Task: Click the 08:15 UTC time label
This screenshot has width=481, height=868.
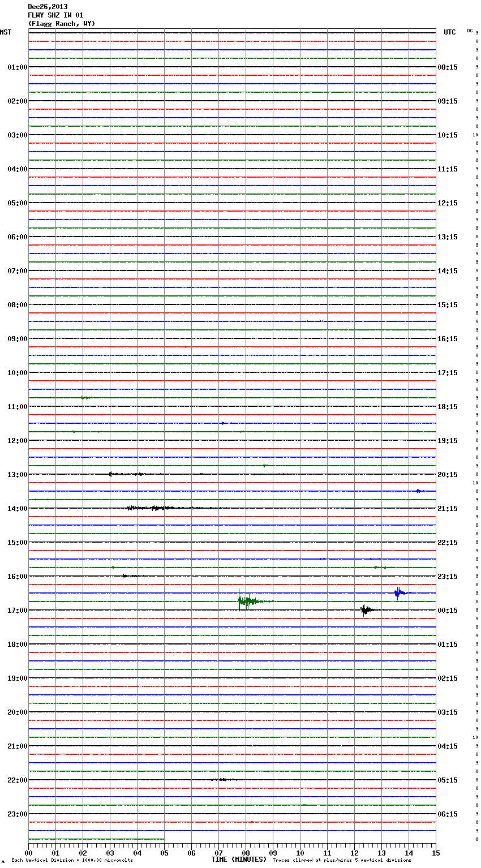Action: (x=448, y=67)
